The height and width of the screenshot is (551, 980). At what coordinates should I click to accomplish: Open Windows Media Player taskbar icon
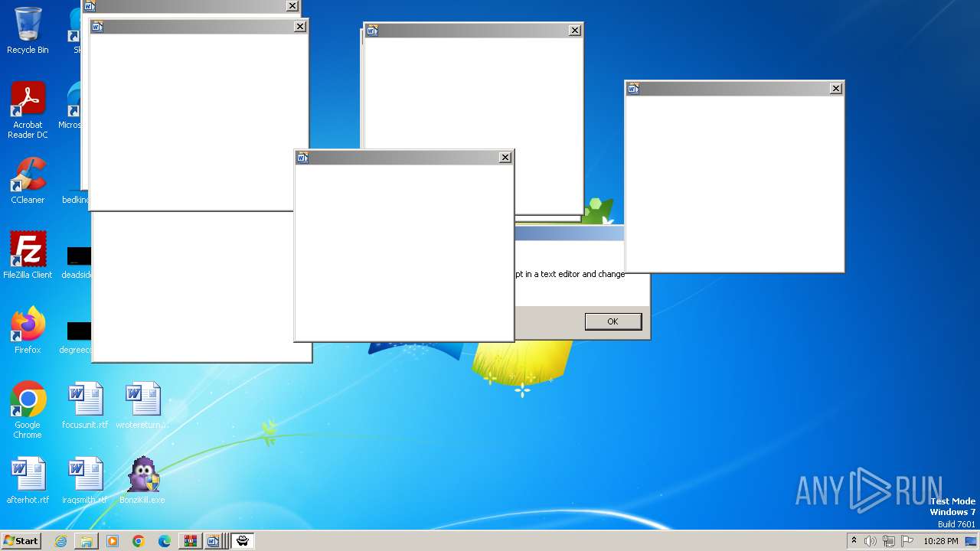tap(113, 541)
